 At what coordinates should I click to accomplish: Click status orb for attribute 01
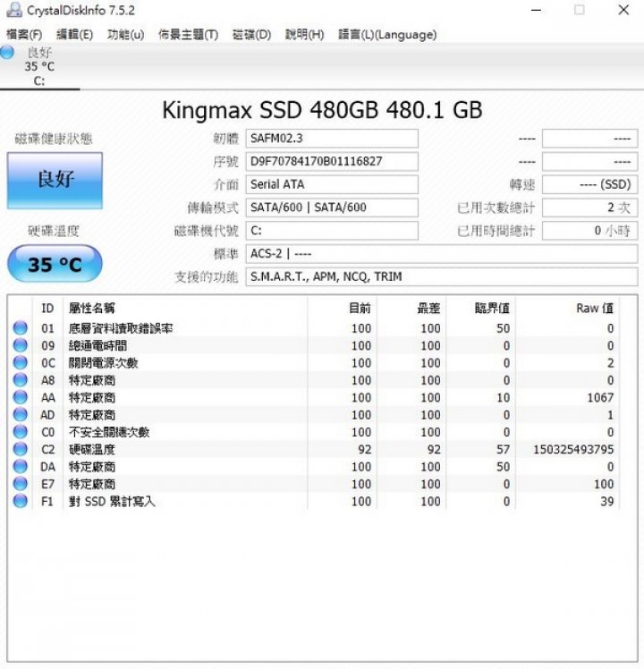[20, 328]
